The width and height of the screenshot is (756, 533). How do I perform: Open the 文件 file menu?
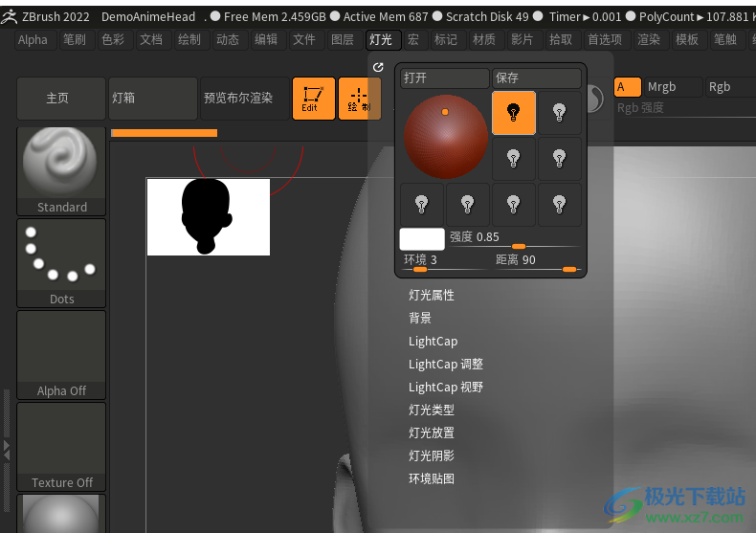coord(305,40)
